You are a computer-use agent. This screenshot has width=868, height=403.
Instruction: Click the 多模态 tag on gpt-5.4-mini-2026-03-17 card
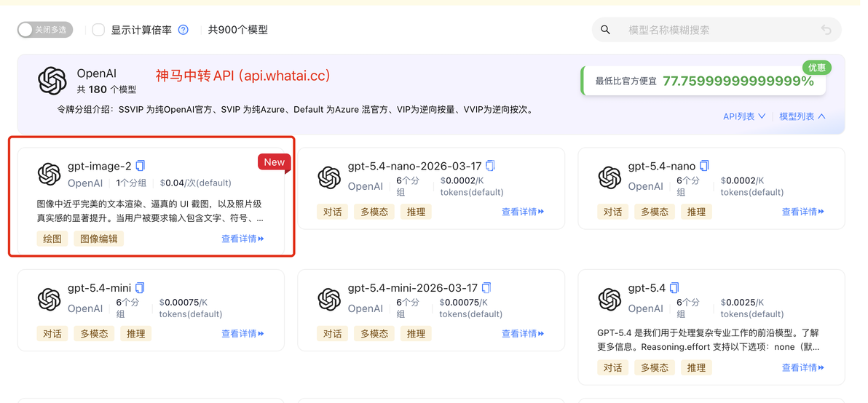point(374,334)
